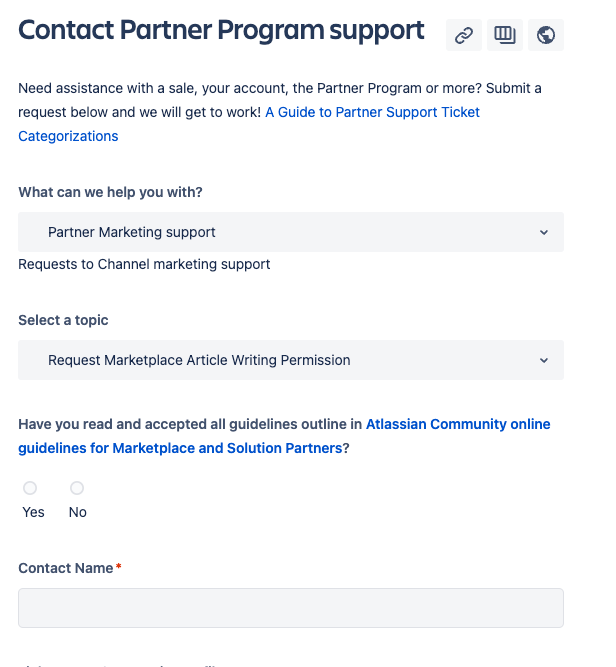Click chevron on Partner Marketing support dropdown

[x=544, y=232]
